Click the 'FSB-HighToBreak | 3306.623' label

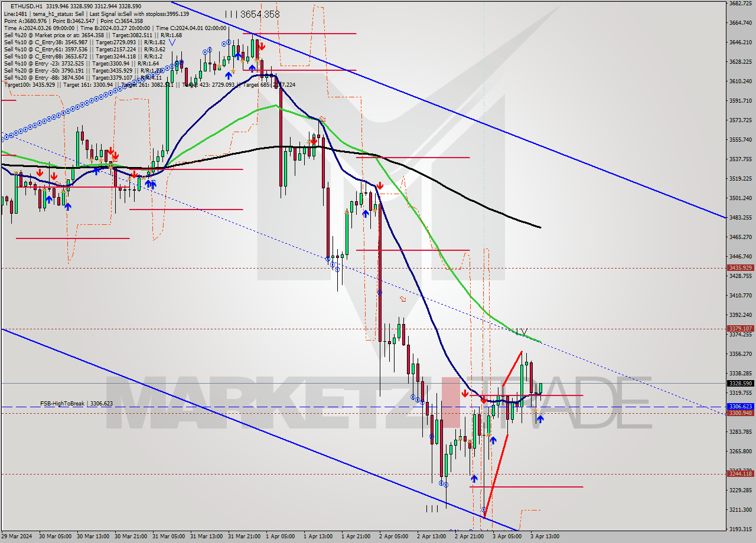(76, 404)
